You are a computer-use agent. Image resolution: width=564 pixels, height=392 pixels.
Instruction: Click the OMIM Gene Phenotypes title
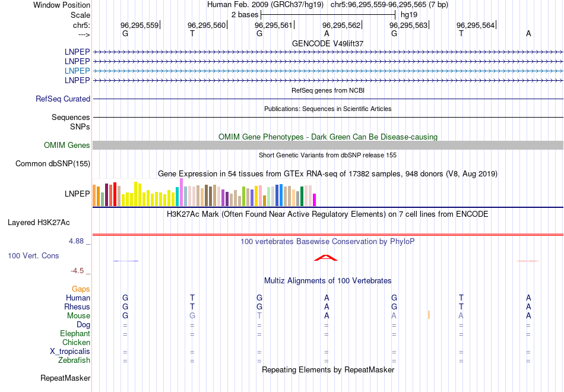pos(328,137)
